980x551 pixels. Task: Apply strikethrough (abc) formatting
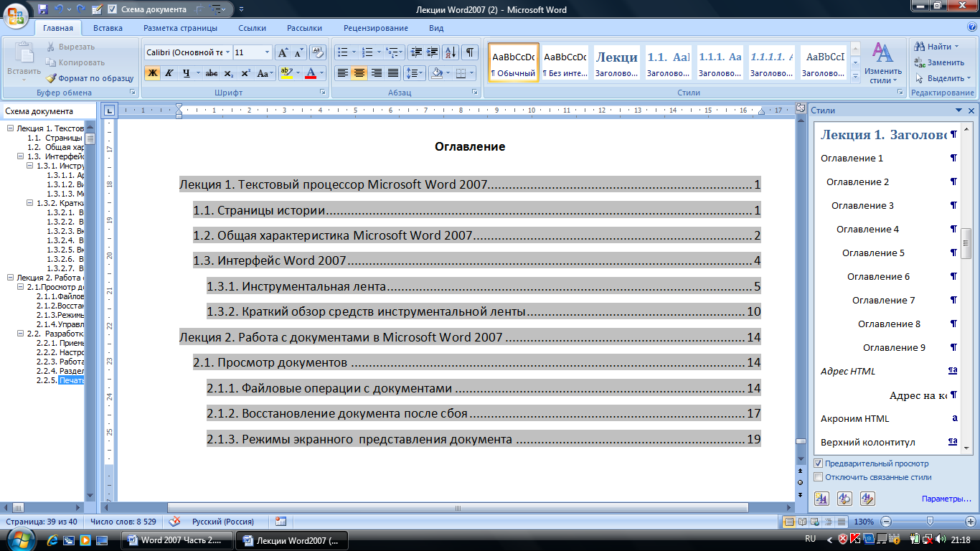pos(212,73)
